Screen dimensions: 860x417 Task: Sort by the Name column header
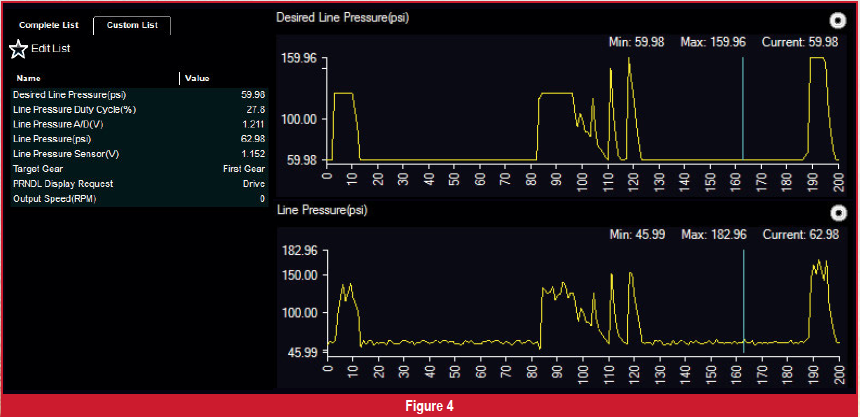(x=29, y=78)
